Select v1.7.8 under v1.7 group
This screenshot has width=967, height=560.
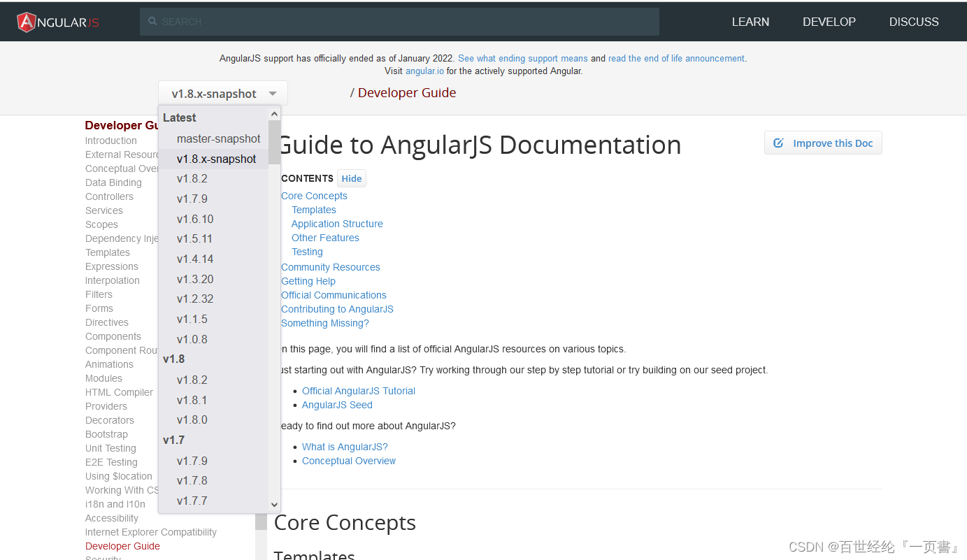[x=192, y=480]
